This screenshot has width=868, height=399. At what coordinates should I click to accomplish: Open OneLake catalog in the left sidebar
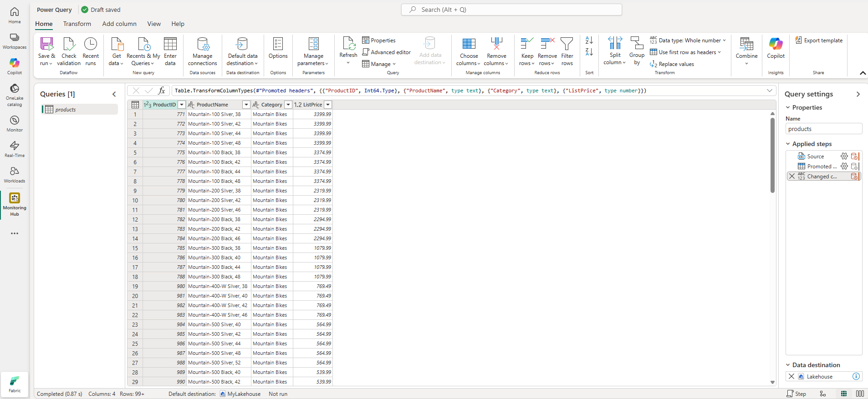coord(15,95)
